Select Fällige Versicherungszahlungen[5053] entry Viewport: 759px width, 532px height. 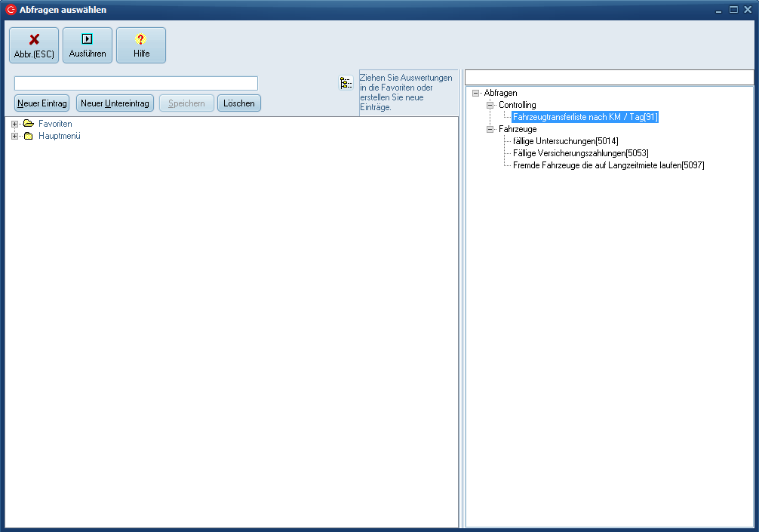tap(580, 153)
